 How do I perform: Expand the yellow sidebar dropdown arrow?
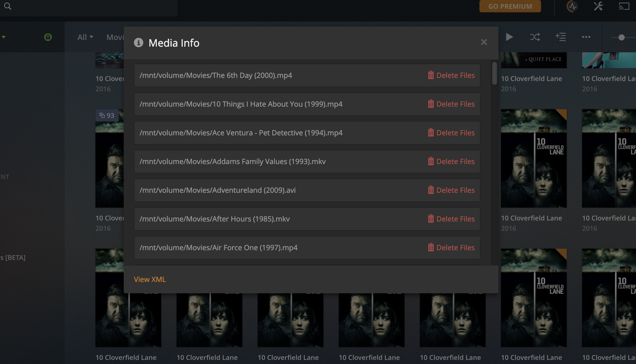point(4,37)
